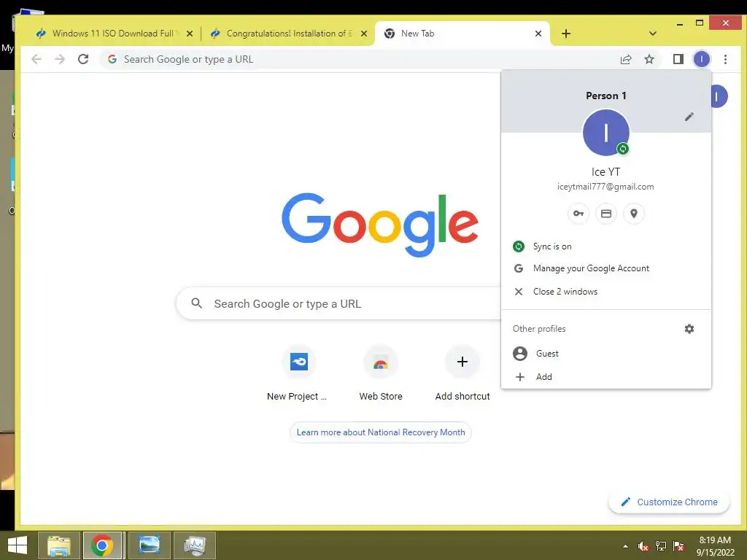Click the Google search box on page
This screenshot has width=747, height=560.
pos(338,303)
